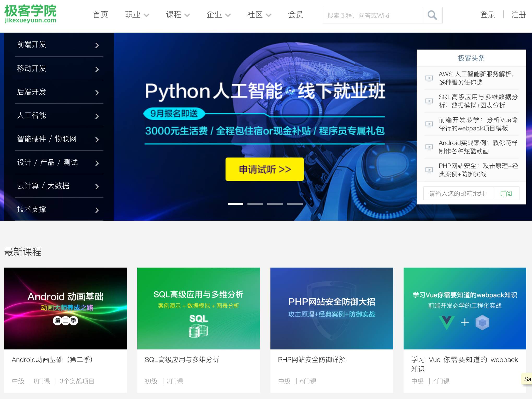
Task: Expand the 课程 dropdown menu
Action: [x=178, y=15]
